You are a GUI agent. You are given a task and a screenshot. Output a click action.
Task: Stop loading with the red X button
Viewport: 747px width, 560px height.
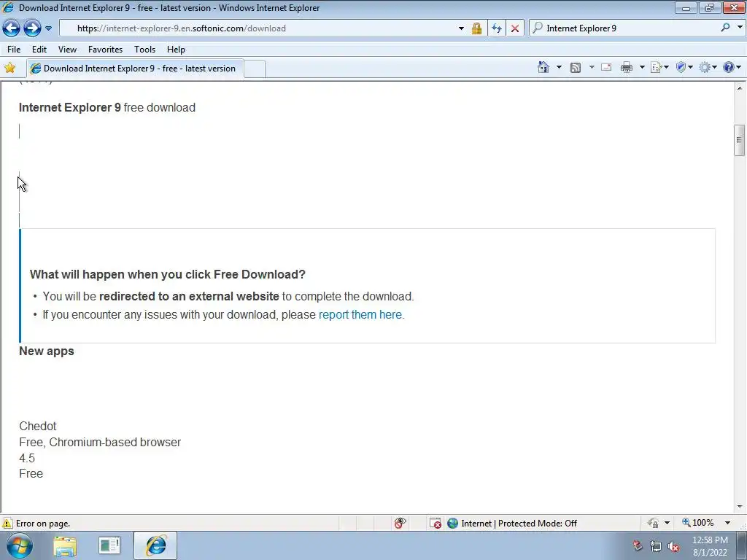pos(515,28)
